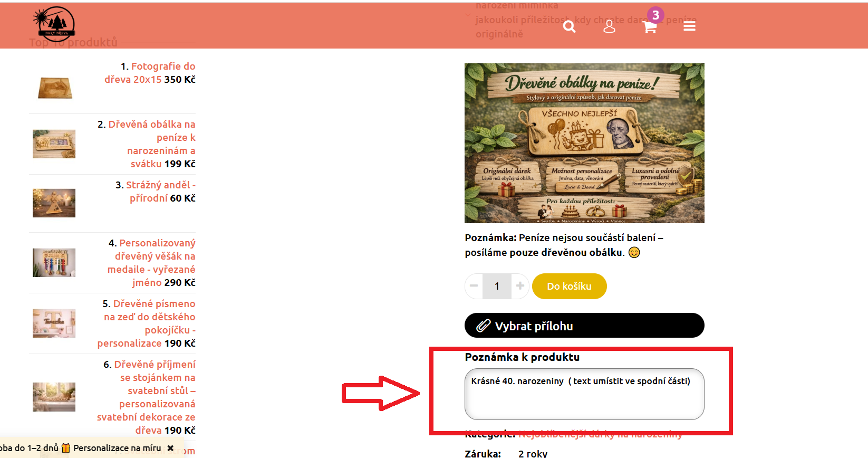Open Strážný anděl - přírodní link
The width and height of the screenshot is (868, 458).
[161, 192]
